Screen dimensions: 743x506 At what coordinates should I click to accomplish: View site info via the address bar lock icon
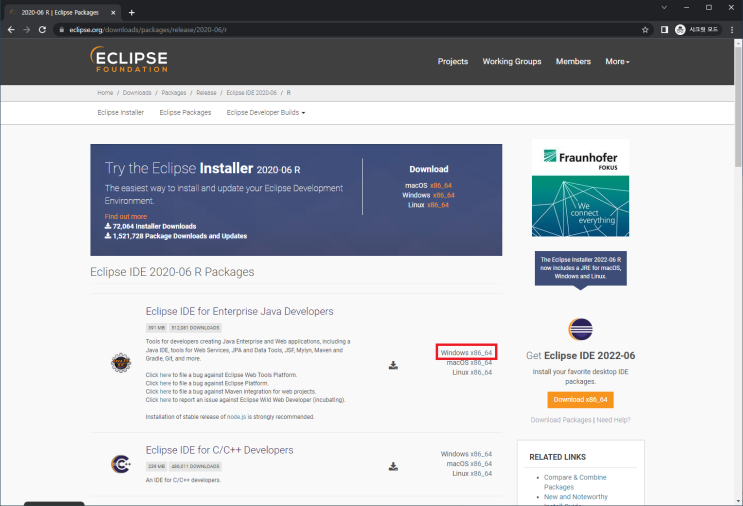(x=62, y=29)
